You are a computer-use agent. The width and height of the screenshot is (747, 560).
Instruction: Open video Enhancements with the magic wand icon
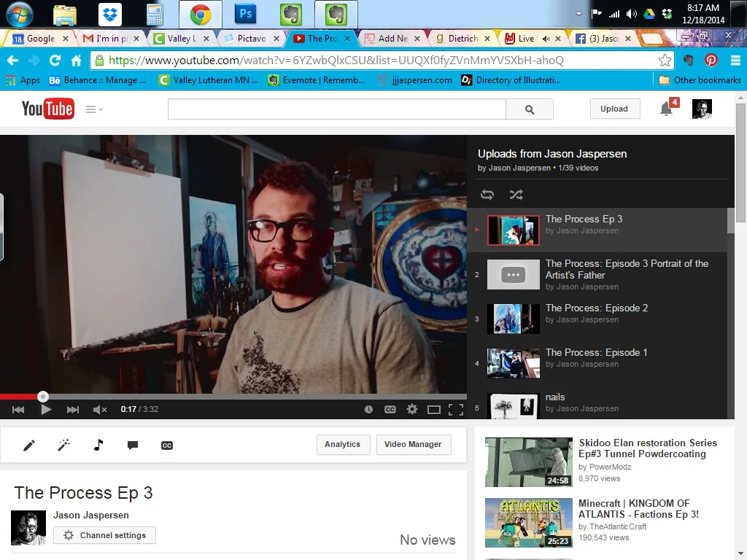(x=63, y=445)
